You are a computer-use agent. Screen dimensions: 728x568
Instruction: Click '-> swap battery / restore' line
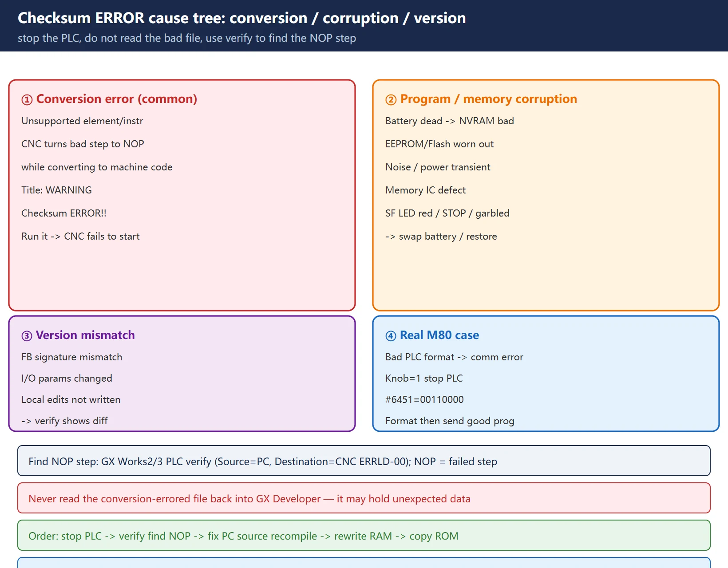point(441,237)
